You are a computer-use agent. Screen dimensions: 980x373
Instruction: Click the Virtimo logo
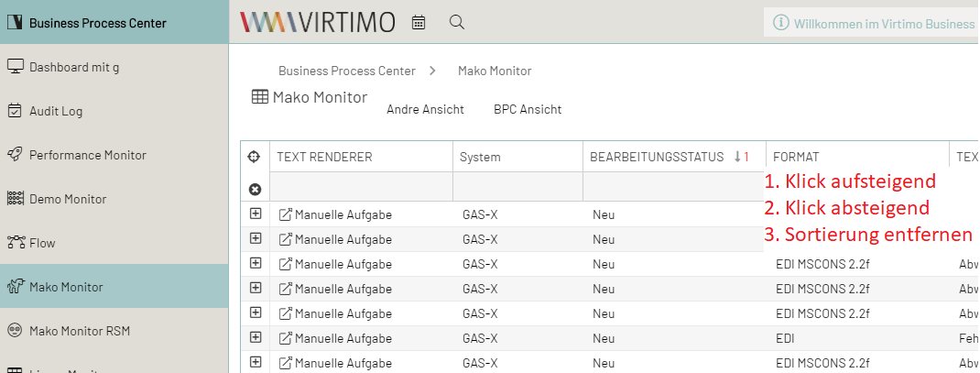click(317, 22)
